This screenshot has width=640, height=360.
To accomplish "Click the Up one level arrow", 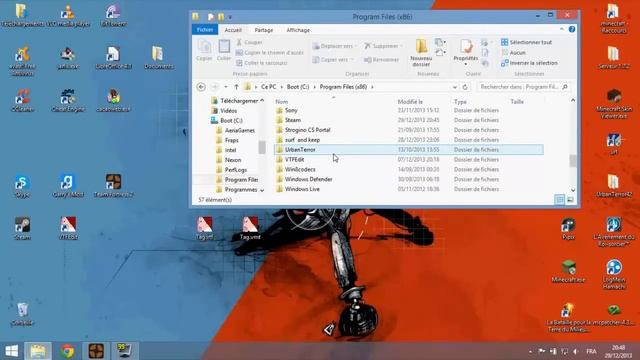I will tap(236, 87).
